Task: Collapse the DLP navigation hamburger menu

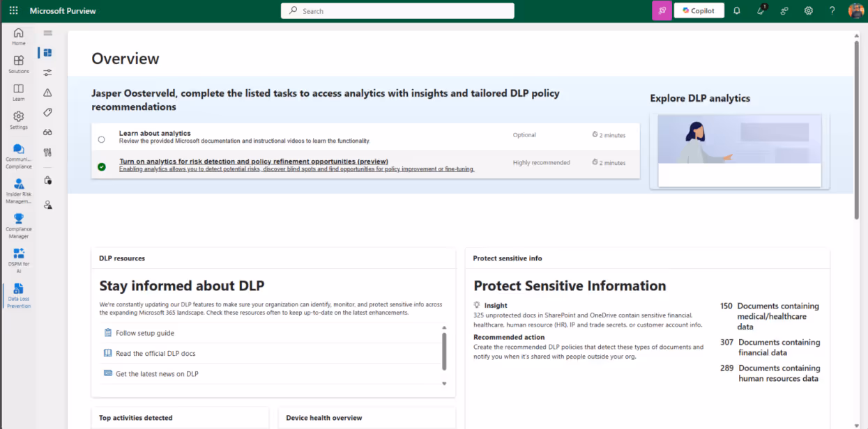Action: pyautogui.click(x=47, y=33)
